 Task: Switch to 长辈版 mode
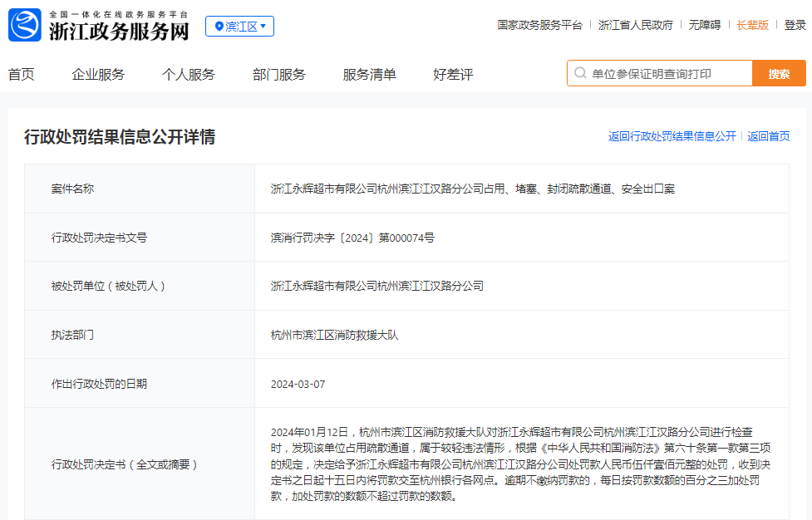[752, 25]
